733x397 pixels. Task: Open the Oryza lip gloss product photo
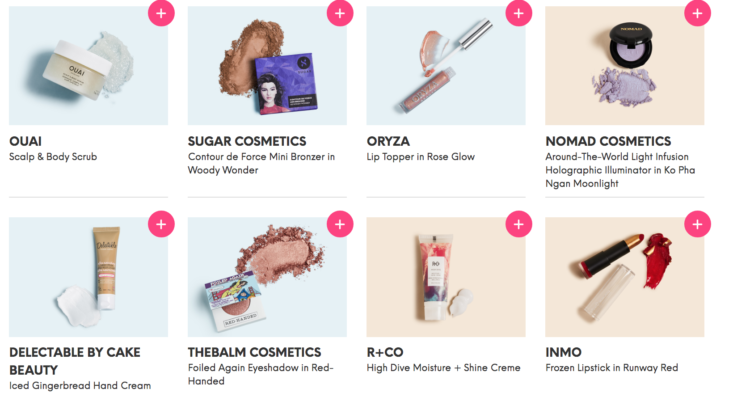pos(446,65)
